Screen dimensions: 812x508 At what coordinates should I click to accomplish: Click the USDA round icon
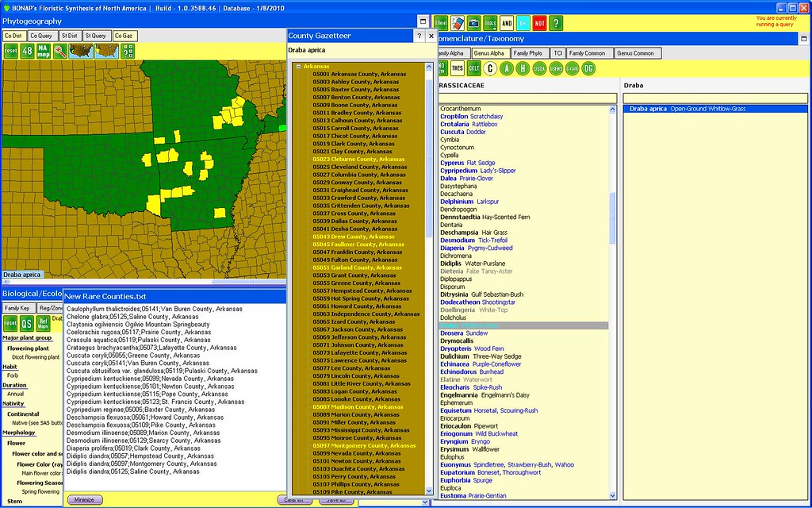click(x=539, y=68)
